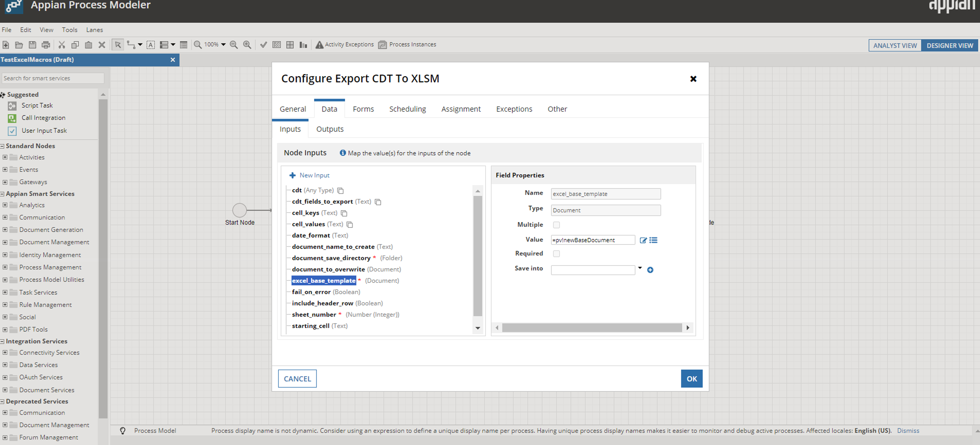This screenshot has width=980, height=445.
Task: Save the process model
Action: pyautogui.click(x=32, y=45)
